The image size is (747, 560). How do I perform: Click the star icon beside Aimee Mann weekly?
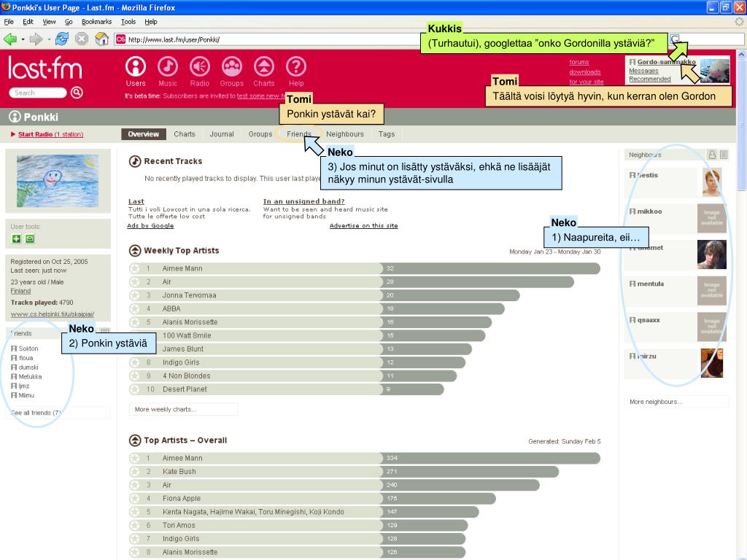coord(135,268)
